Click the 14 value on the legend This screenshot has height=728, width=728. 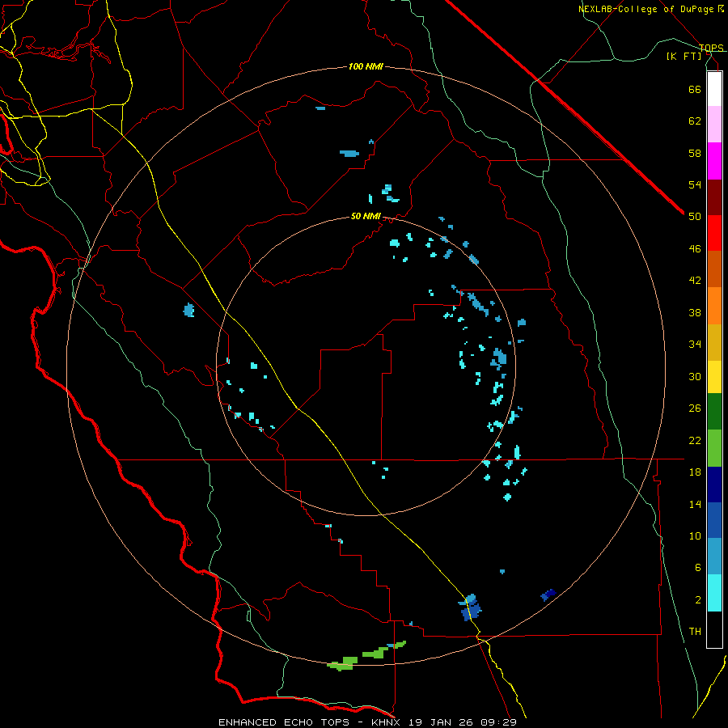695,504
